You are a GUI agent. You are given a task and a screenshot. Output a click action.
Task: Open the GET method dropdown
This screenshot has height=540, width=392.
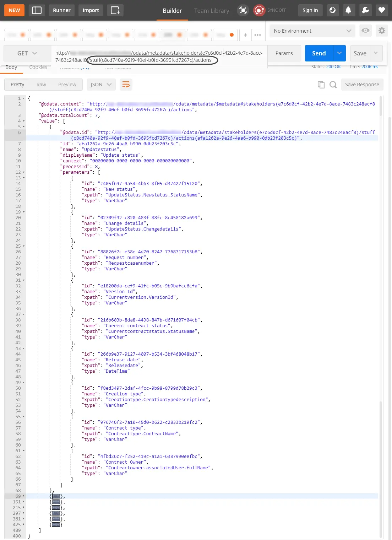tap(27, 53)
